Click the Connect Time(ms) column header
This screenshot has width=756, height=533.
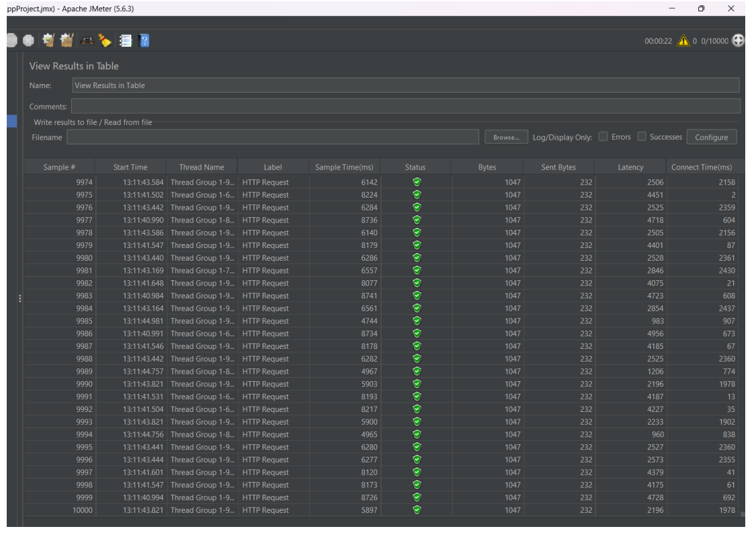pyautogui.click(x=702, y=167)
